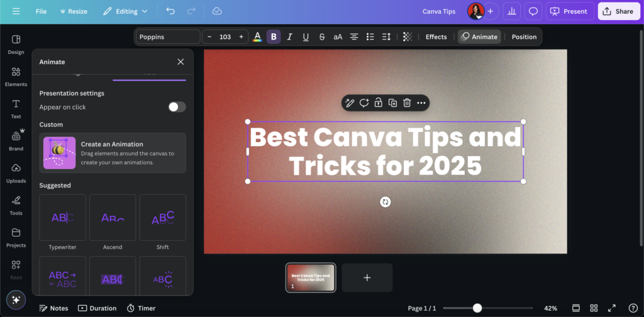Open the 42% zoom level menu
This screenshot has width=644, height=317.
(551, 308)
